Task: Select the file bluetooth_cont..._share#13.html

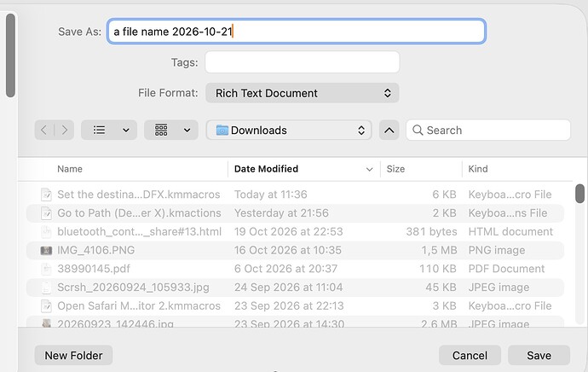Action: [295, 231]
